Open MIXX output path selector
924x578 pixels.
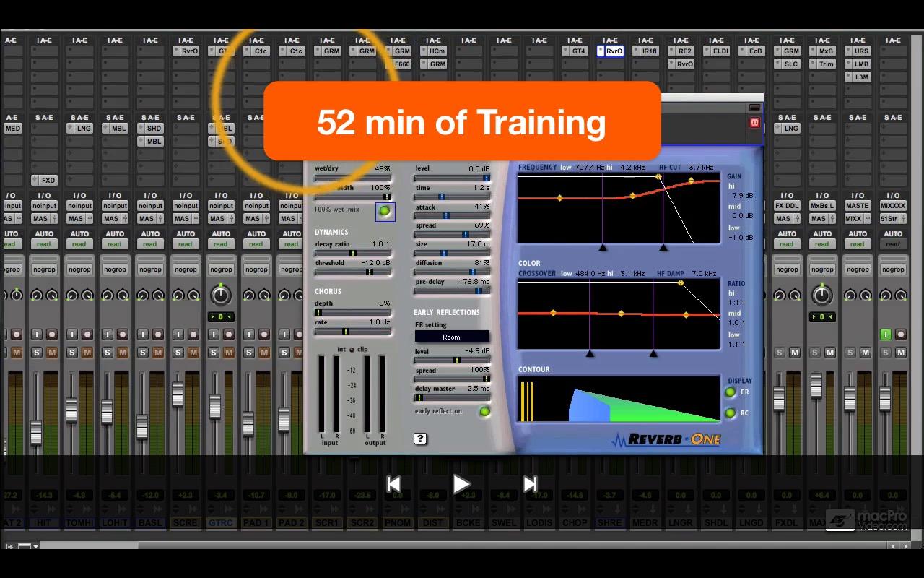coord(858,219)
